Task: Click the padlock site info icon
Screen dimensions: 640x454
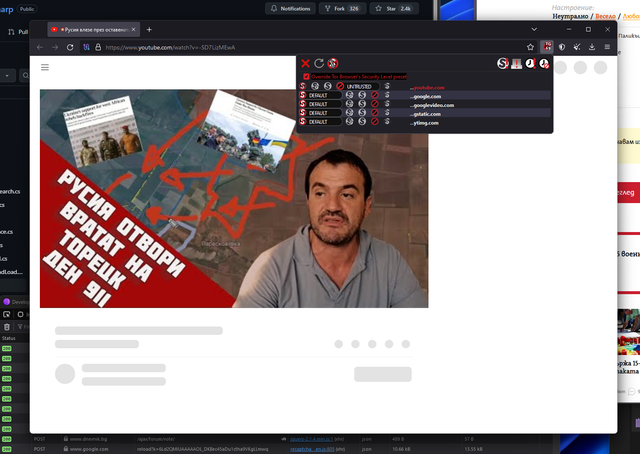Action: coord(98,47)
